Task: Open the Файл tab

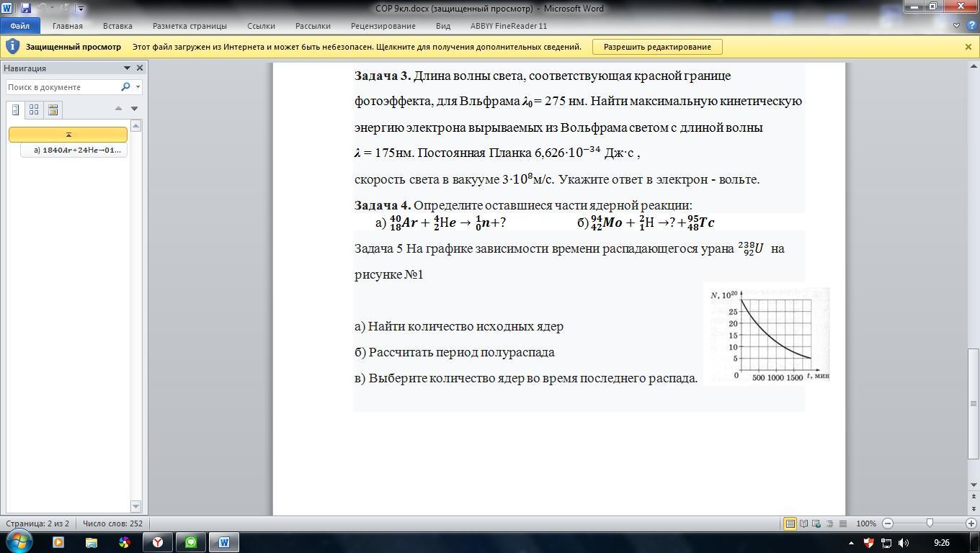Action: 19,26
